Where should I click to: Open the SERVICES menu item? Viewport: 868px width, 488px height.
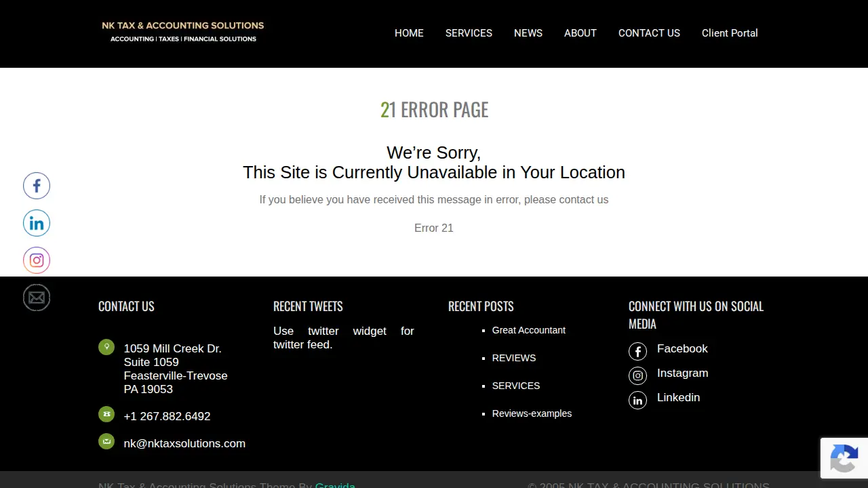tap(469, 33)
